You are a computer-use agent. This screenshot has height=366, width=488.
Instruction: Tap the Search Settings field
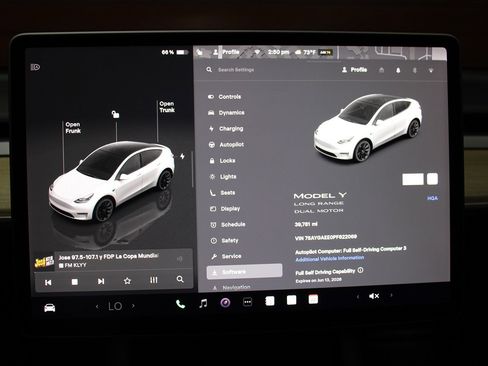pos(236,70)
